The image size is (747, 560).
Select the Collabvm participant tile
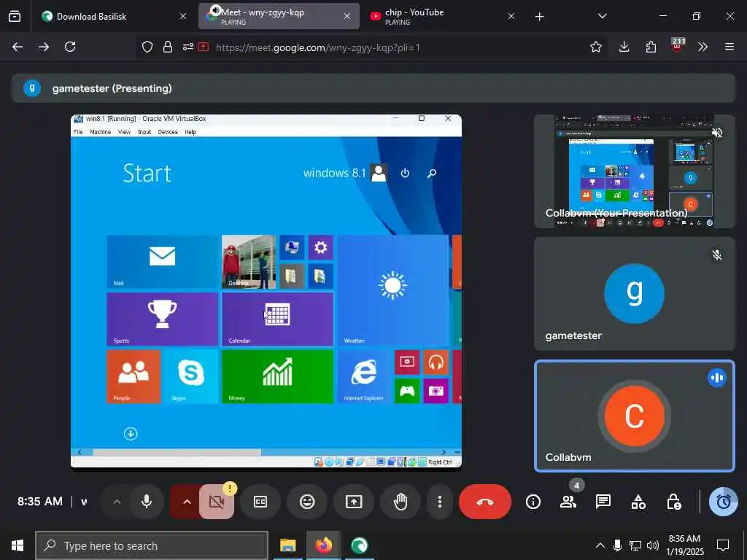[x=635, y=416]
